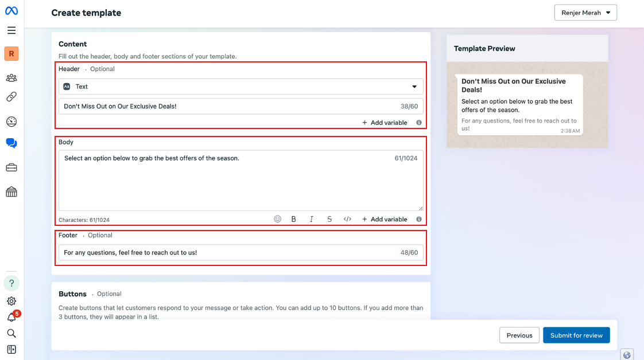Select the orange R account avatar

point(11,54)
